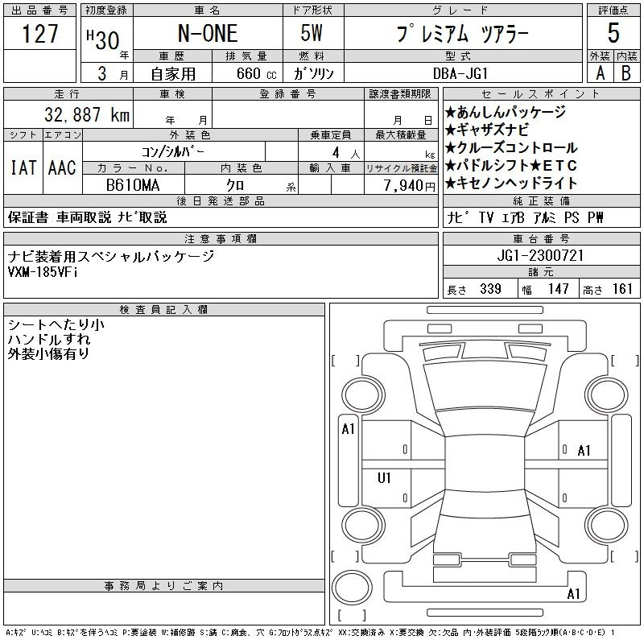Select the registration year H30
Screen dimensions: 644x644
[103, 39]
